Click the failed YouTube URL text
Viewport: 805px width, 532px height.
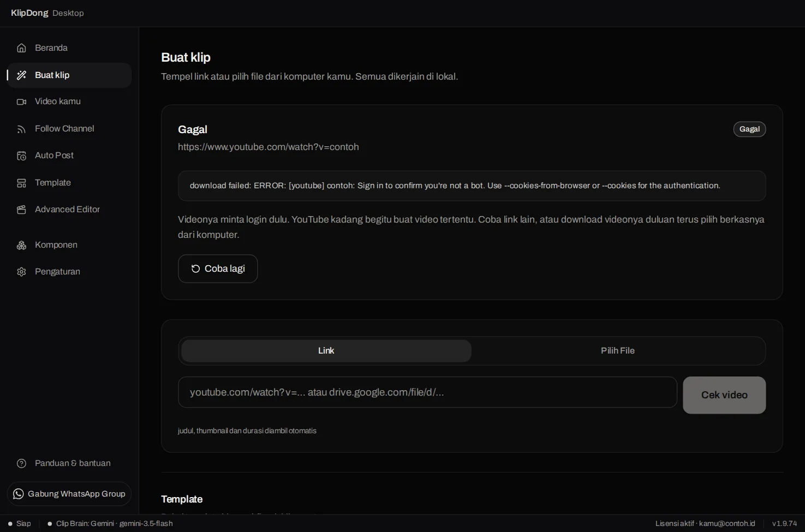point(269,147)
